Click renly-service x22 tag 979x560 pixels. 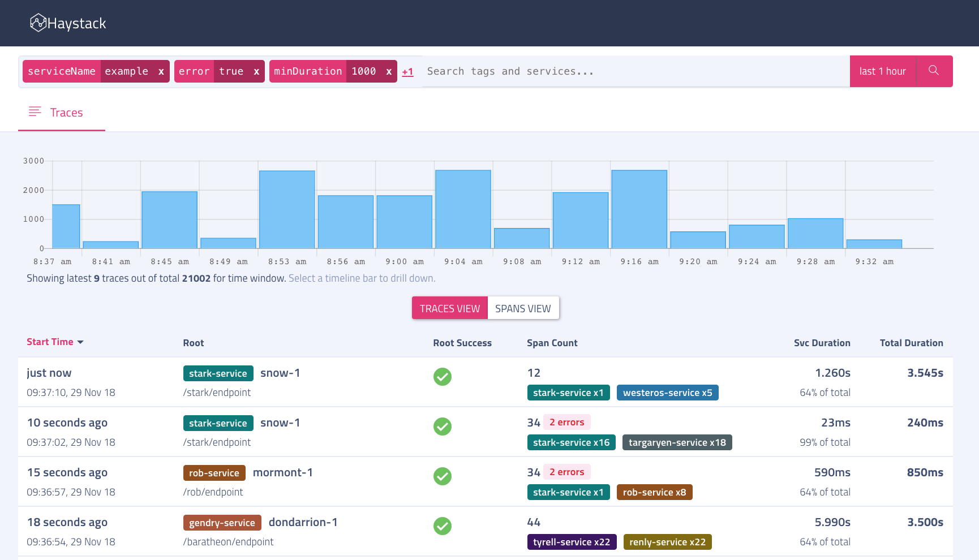(x=668, y=542)
